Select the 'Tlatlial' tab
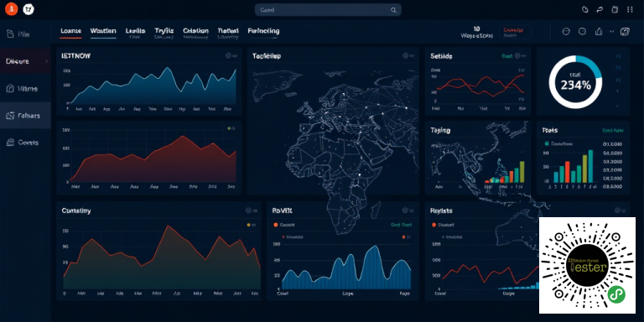The height and width of the screenshot is (322, 644). [228, 31]
